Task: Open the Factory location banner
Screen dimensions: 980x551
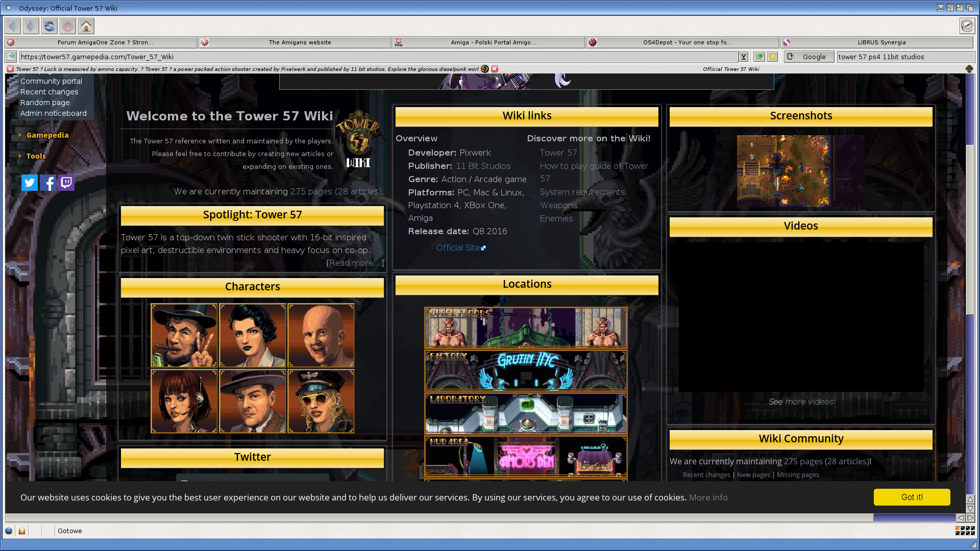Action: (526, 370)
